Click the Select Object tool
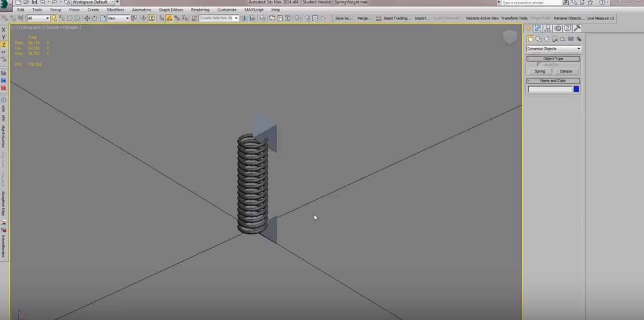The width and height of the screenshot is (644, 320). pyautogui.click(x=54, y=18)
